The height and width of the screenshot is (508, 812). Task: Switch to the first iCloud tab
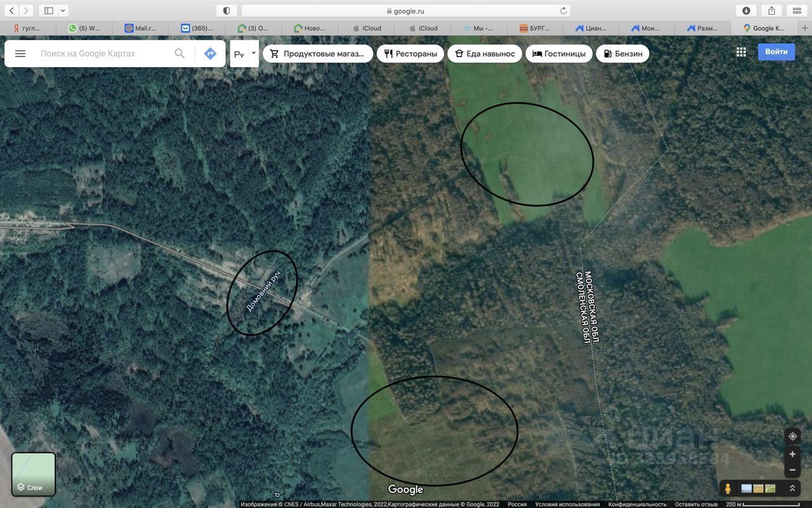(x=367, y=28)
